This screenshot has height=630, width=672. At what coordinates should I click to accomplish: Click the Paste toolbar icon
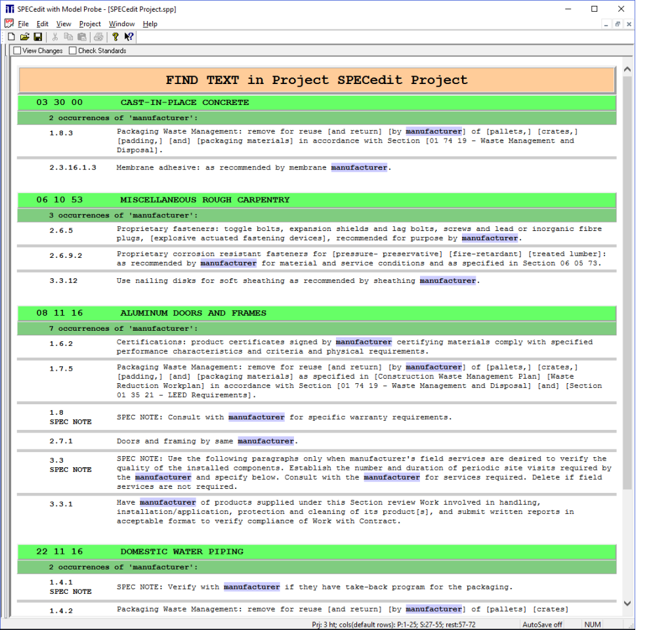click(82, 37)
